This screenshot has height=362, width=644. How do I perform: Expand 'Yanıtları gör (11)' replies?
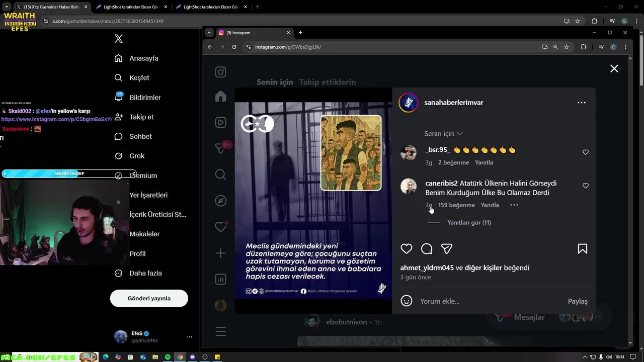click(x=469, y=223)
